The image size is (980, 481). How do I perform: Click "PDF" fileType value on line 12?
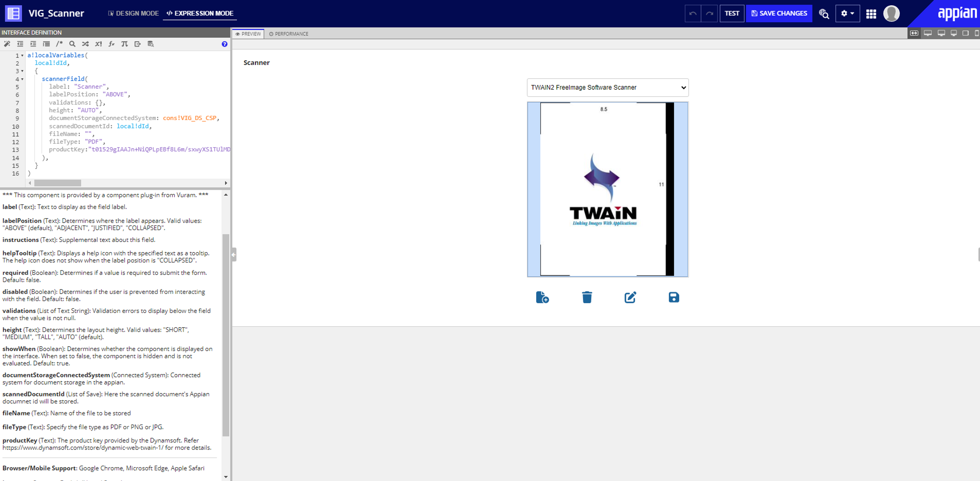click(x=93, y=141)
